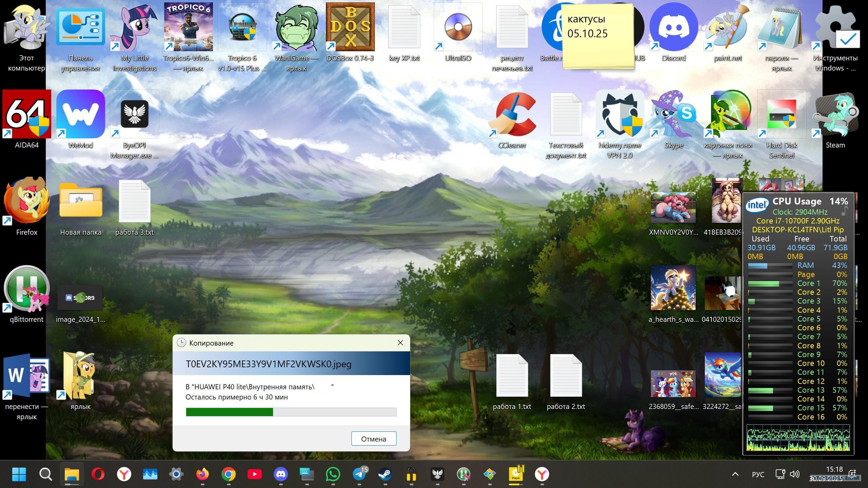The width and height of the screenshot is (868, 488).
Task: Open Opera browser from the taskbar
Action: [98, 474]
